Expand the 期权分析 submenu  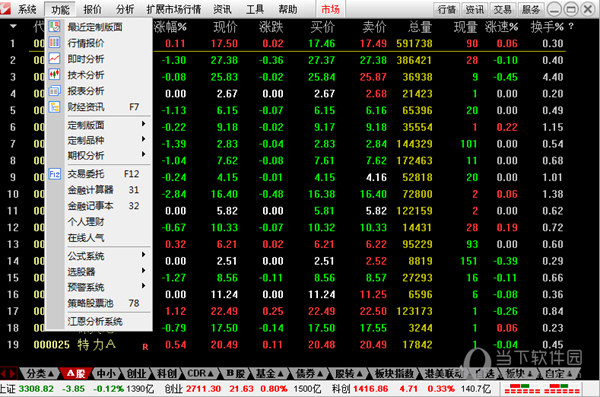point(143,154)
